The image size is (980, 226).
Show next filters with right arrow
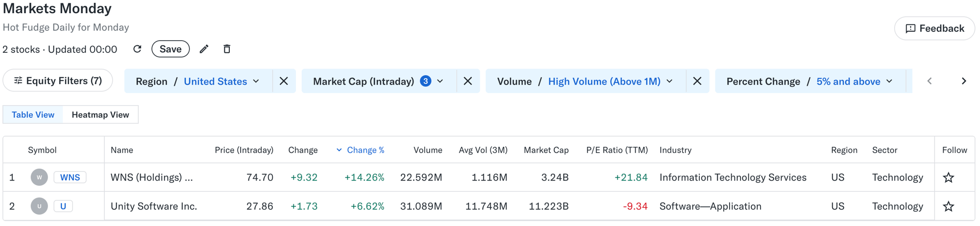pos(964,81)
